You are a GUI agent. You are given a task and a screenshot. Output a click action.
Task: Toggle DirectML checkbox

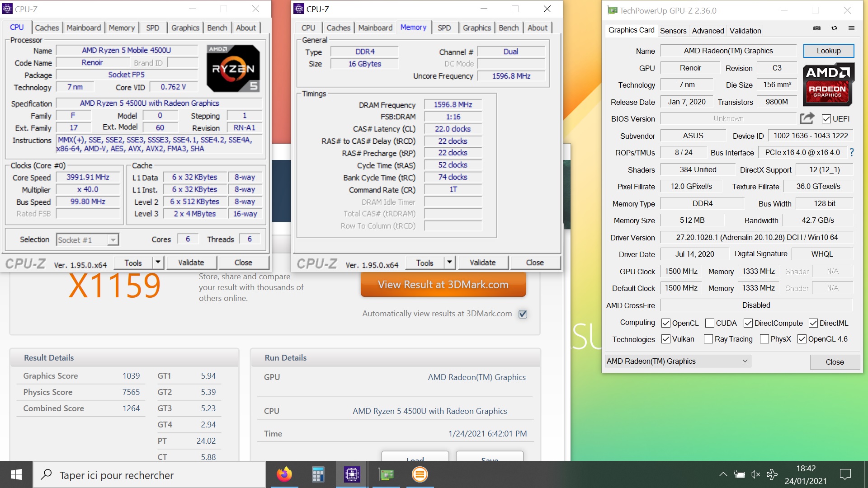tap(813, 323)
